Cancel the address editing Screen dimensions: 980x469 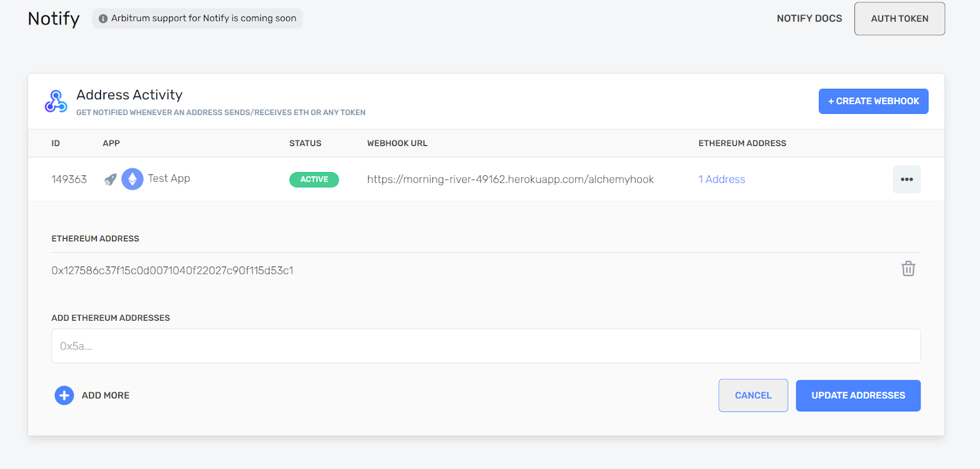(753, 396)
